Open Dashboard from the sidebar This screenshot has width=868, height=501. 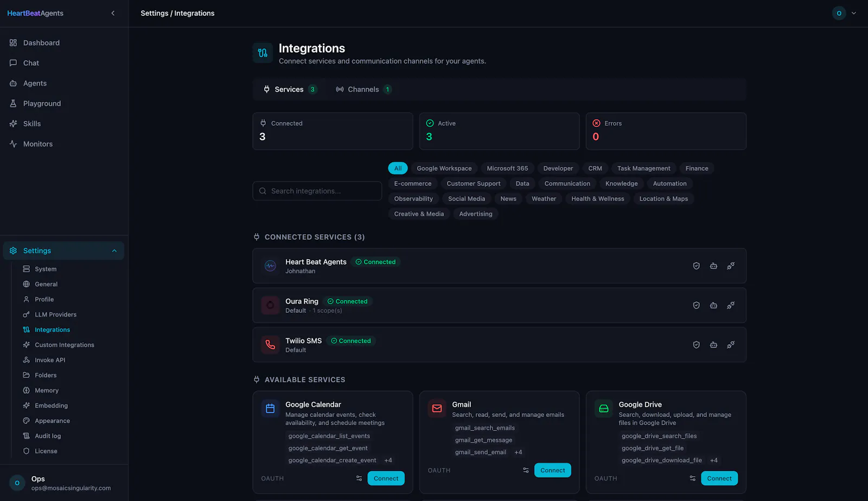[64, 43]
